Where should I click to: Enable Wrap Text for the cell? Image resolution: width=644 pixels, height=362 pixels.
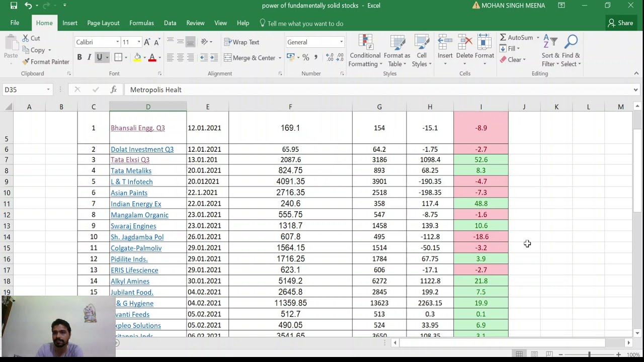tap(242, 42)
